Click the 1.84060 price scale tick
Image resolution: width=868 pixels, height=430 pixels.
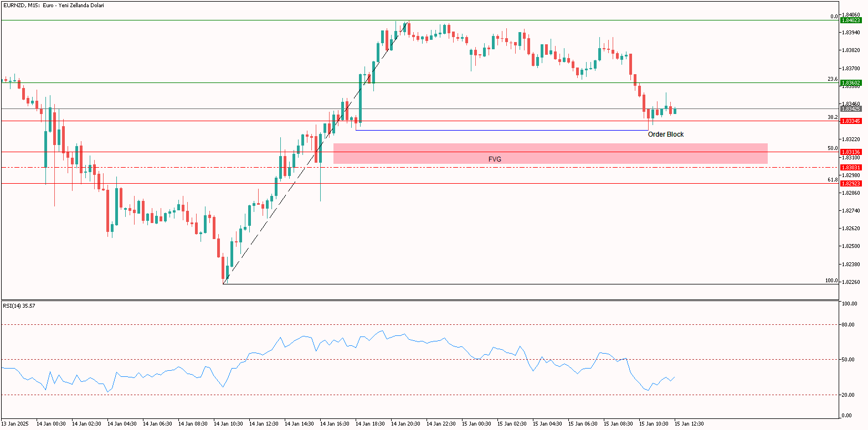[x=851, y=14]
